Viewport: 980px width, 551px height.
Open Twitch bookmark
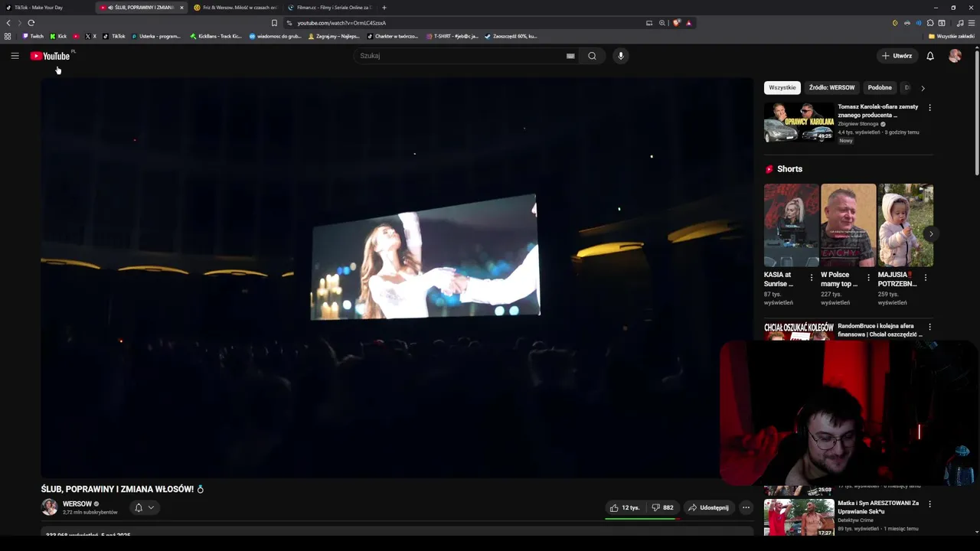click(33, 36)
